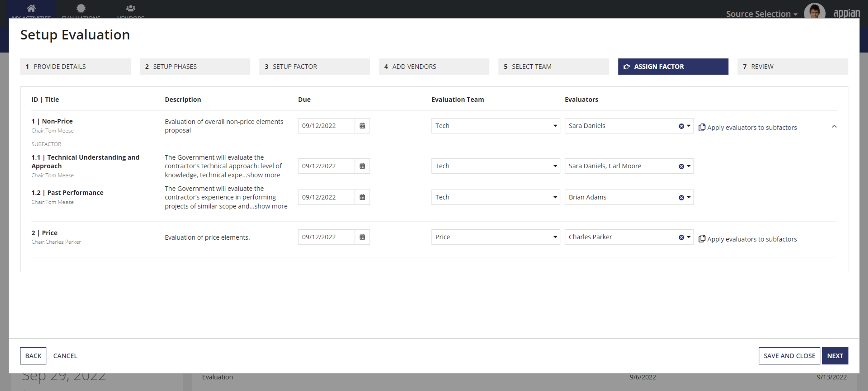Open calendar picker for Past Performance due date
Viewport: 868px width, 391px height.
click(362, 197)
